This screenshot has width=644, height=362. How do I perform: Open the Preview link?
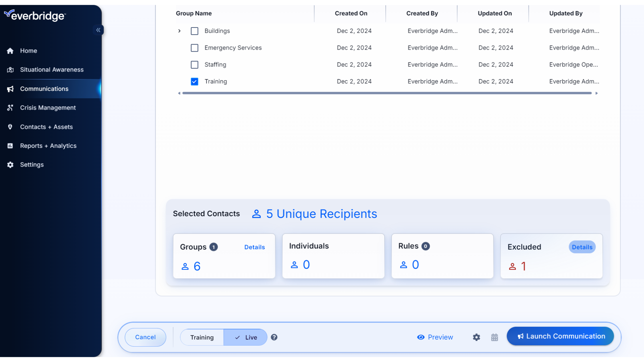tap(435, 337)
